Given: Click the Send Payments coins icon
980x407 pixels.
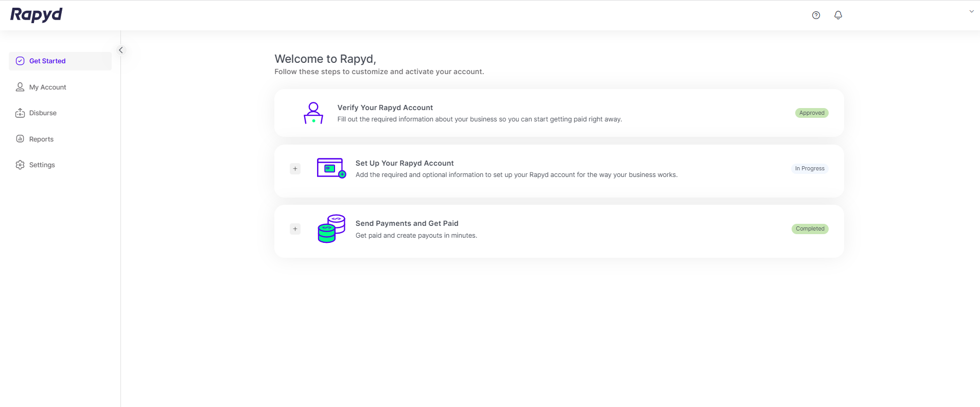Looking at the screenshot, I should click(x=331, y=229).
